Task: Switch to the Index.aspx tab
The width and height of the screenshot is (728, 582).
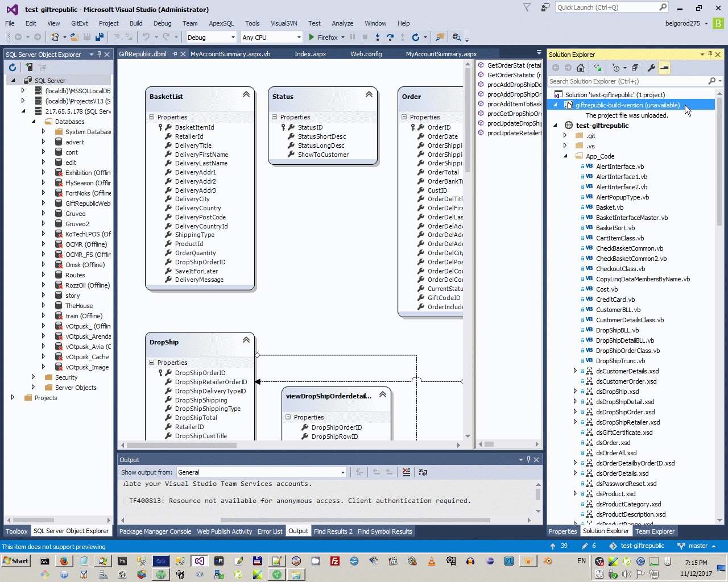Action: (x=311, y=54)
